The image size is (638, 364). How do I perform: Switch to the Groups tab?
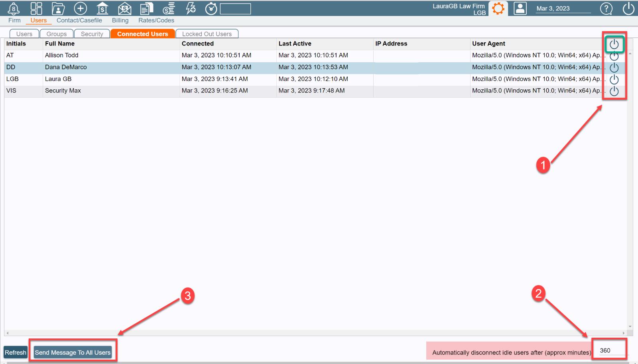[56, 33]
